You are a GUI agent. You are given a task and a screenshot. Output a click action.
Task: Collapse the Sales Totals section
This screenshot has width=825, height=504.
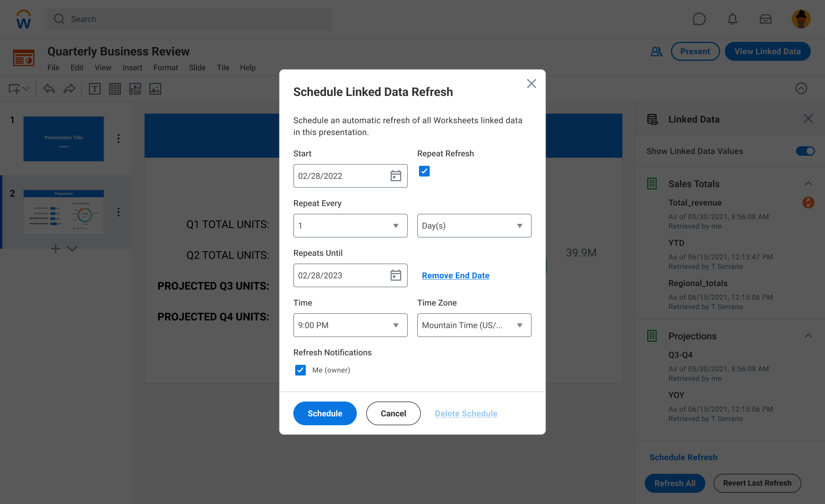808,183
